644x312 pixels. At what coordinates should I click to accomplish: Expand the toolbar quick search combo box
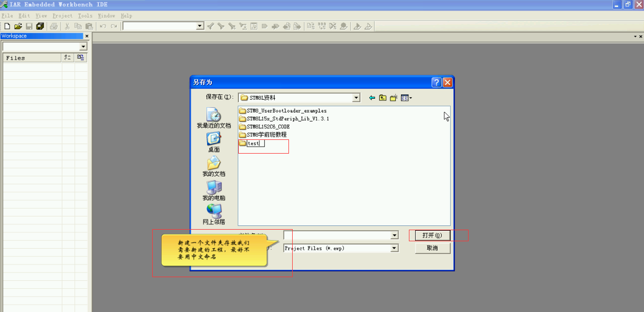[x=200, y=26]
